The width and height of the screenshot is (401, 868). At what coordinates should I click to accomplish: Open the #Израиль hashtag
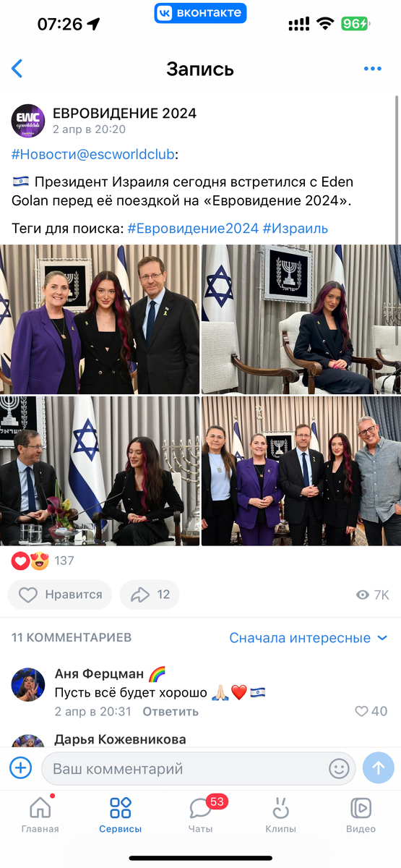(x=295, y=229)
